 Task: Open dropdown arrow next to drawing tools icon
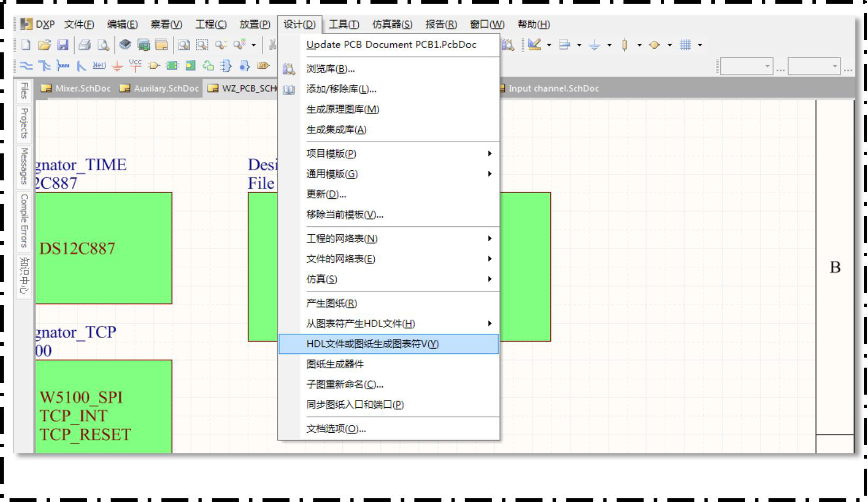tap(549, 45)
